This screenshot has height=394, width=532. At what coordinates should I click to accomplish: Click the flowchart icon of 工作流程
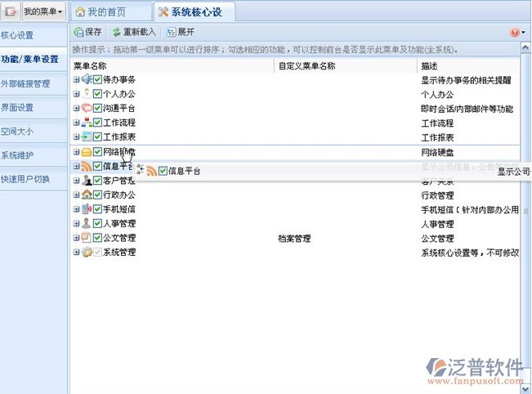(x=87, y=123)
